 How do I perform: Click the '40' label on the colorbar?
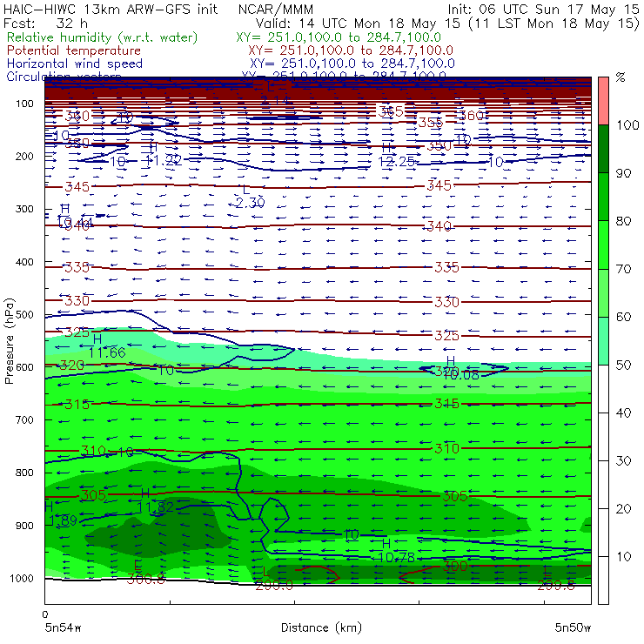[623, 413]
